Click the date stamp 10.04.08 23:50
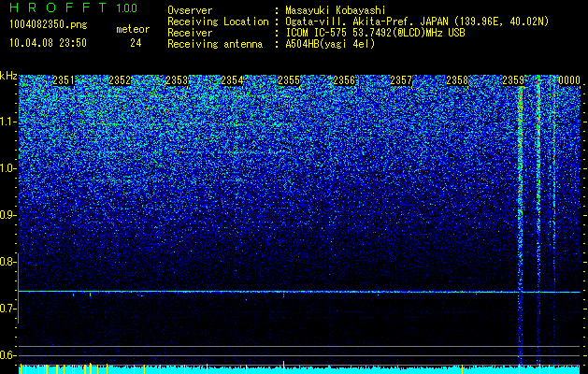This screenshot has height=374, width=588. pyautogui.click(x=48, y=43)
